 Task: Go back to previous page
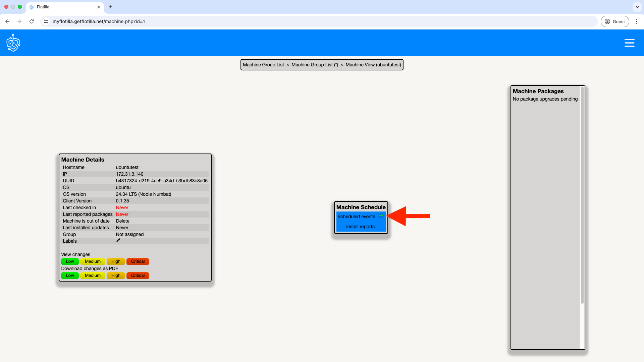pyautogui.click(x=7, y=21)
